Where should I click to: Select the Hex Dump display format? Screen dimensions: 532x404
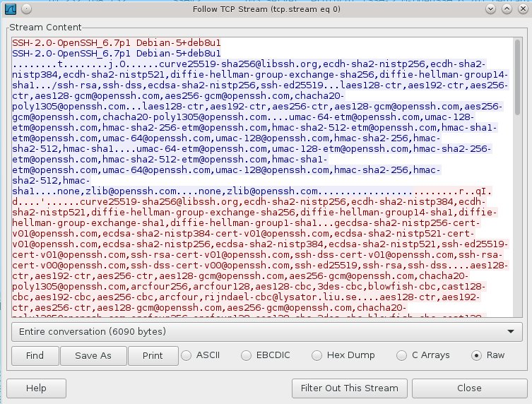pos(343,355)
